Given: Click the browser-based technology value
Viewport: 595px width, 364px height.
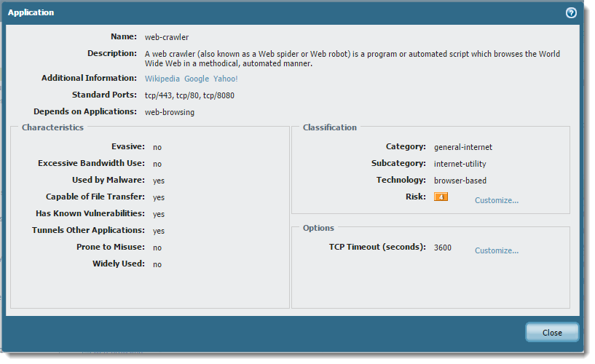Looking at the screenshot, I should 460,181.
